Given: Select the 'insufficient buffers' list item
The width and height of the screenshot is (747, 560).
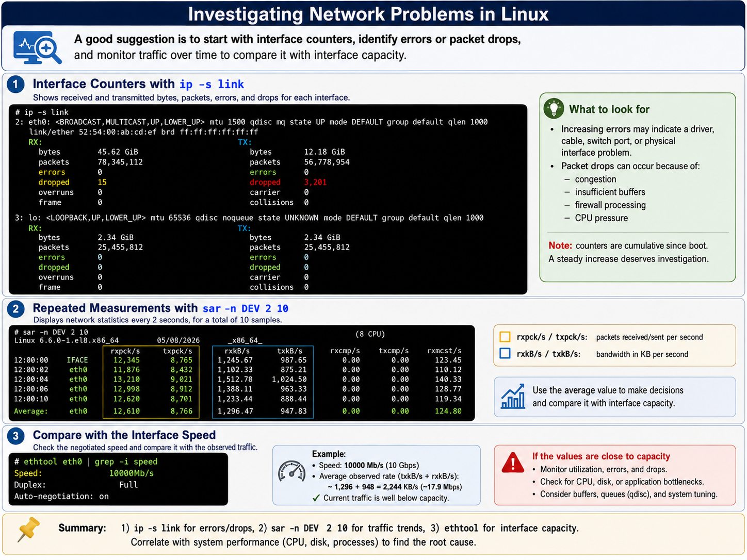Looking at the screenshot, I should pos(610,192).
